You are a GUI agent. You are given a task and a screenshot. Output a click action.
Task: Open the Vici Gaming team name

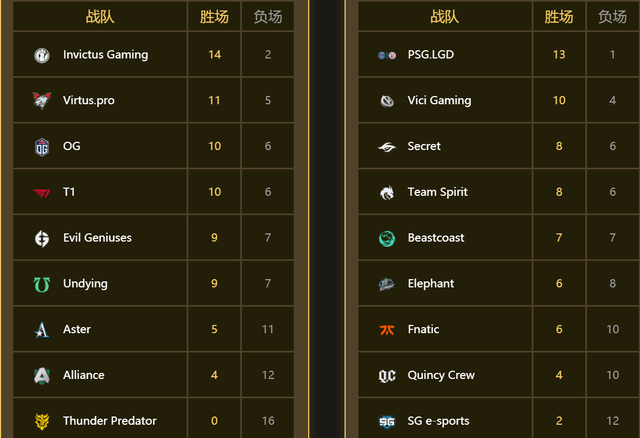[x=439, y=100]
